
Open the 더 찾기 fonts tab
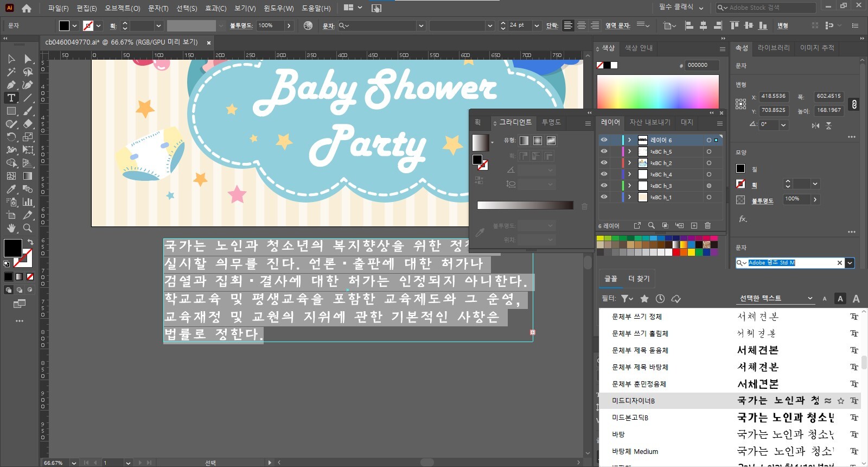639,279
